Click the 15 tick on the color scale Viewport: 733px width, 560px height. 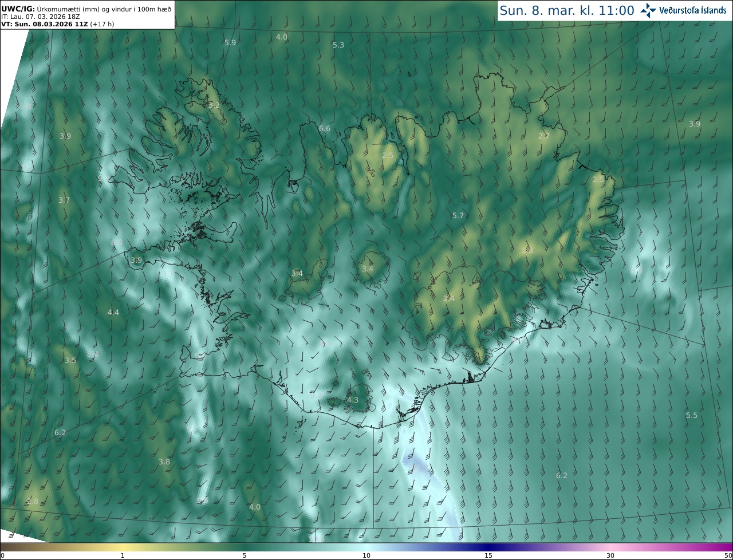click(x=488, y=555)
